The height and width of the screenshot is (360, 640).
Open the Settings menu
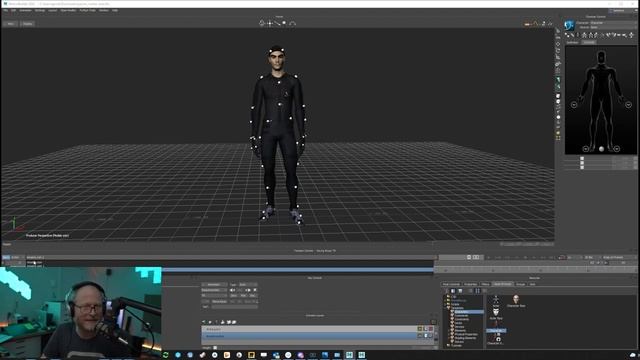coord(40,10)
